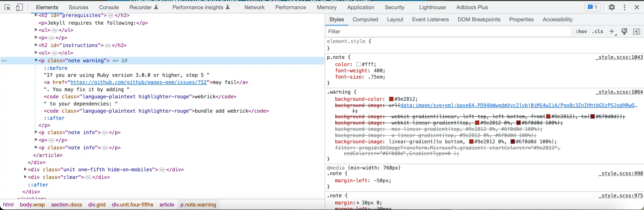This screenshot has width=644, height=210.
Task: Select the code element containing webrick
Action: click(x=140, y=97)
